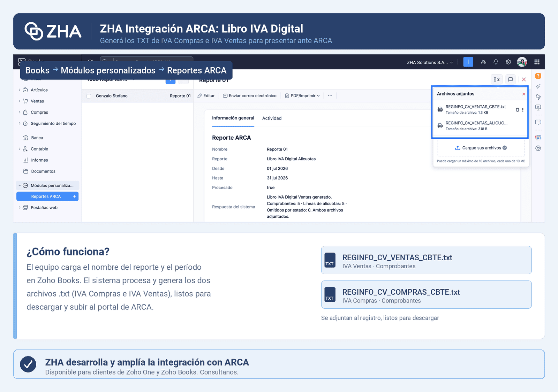Open the REGINFO_CV_VENTAS_ALICUO attachment name
Screen dimensions: 558x392
[x=476, y=123]
